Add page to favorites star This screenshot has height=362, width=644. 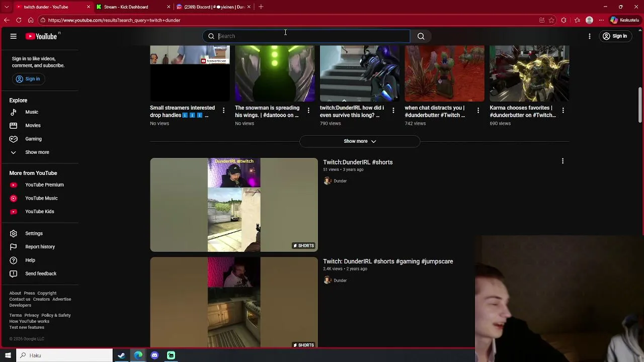(552, 20)
